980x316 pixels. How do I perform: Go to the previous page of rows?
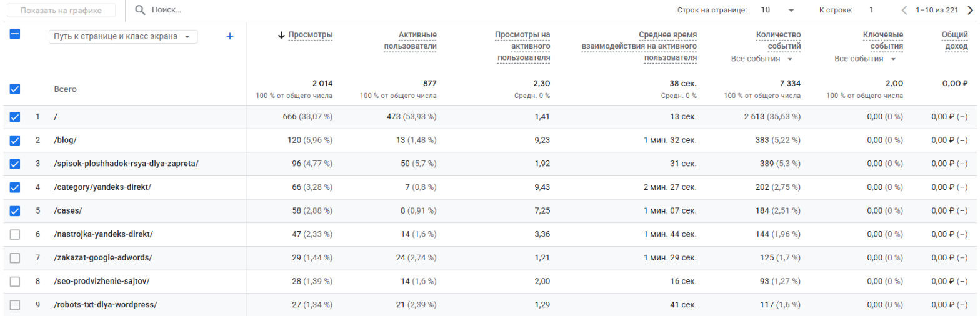click(904, 10)
